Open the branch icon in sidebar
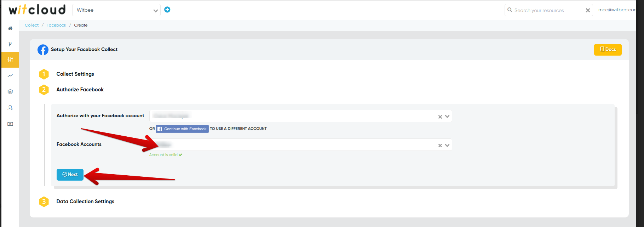 tap(10, 44)
